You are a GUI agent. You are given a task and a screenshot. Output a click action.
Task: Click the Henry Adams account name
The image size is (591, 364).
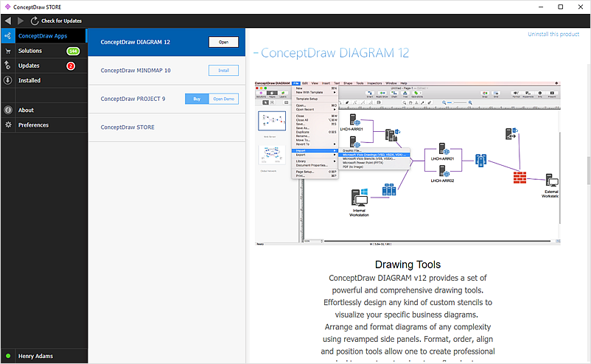click(35, 356)
